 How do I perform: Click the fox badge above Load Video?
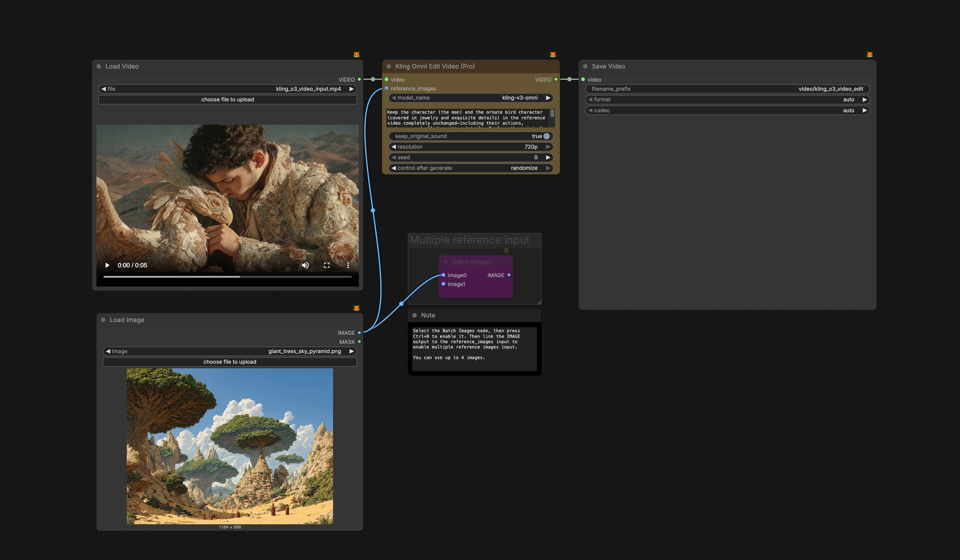tap(356, 54)
